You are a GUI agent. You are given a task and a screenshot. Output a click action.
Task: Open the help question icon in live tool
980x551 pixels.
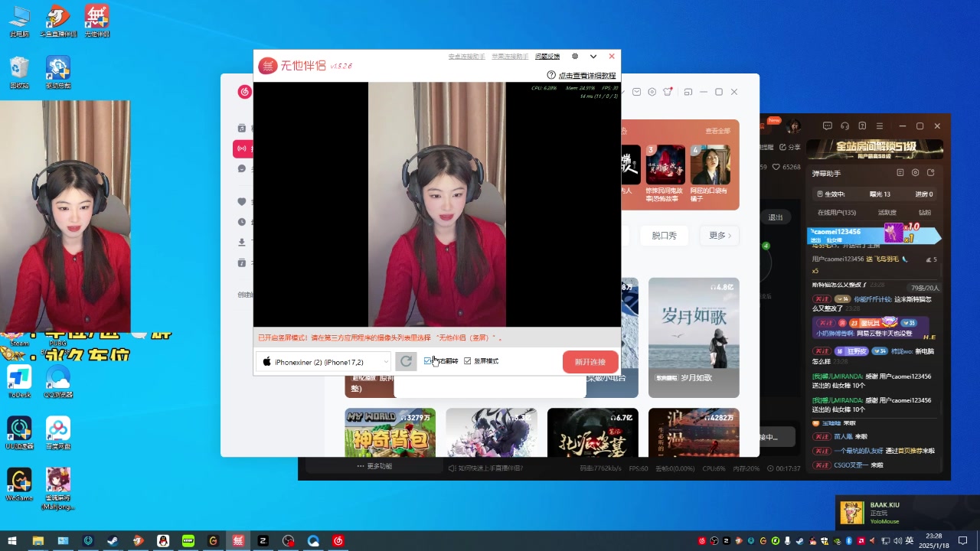coord(862,126)
